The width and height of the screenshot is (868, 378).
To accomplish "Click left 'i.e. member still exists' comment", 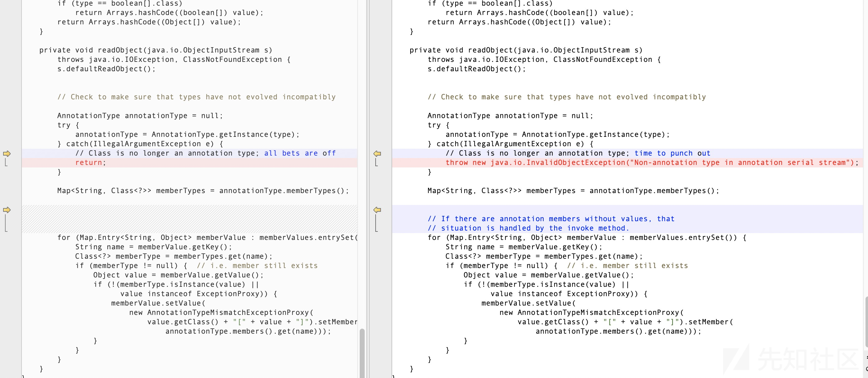I will pos(258,266).
